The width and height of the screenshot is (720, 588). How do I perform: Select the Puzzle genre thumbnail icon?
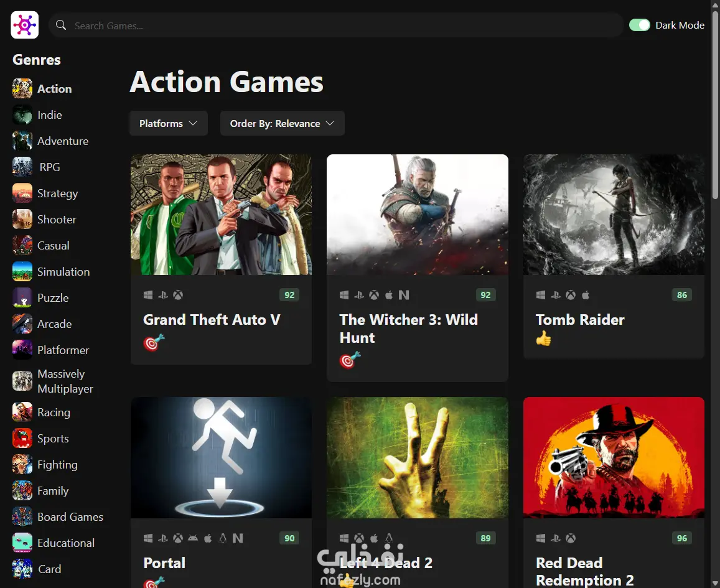22,298
